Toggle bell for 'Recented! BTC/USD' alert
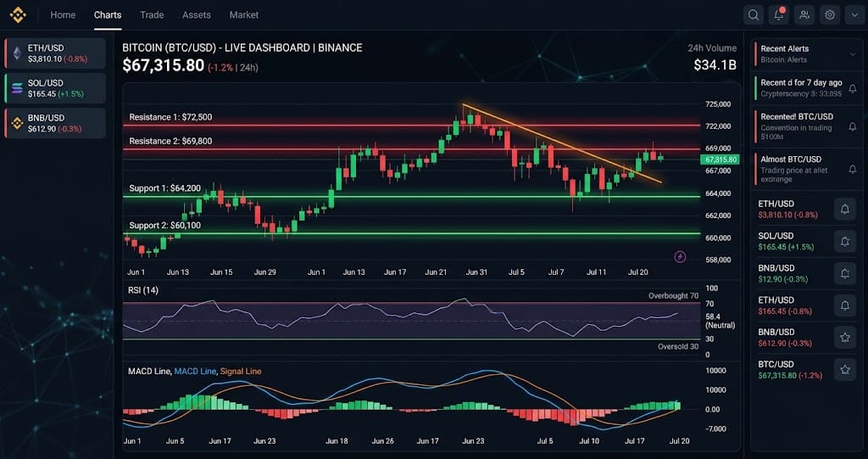Image resolution: width=868 pixels, height=459 pixels. pos(853,127)
